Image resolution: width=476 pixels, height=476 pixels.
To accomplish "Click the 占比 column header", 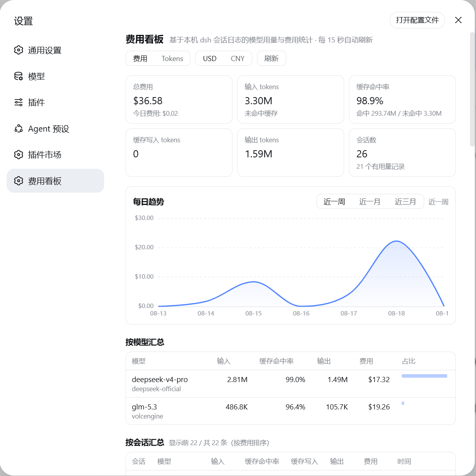I will click(409, 361).
